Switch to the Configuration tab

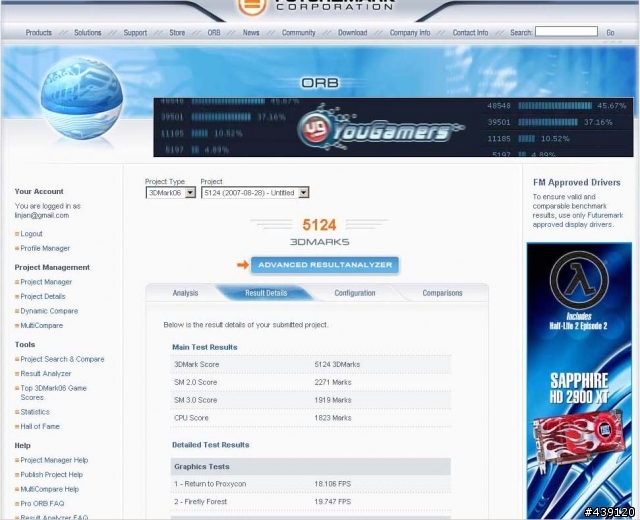[355, 293]
